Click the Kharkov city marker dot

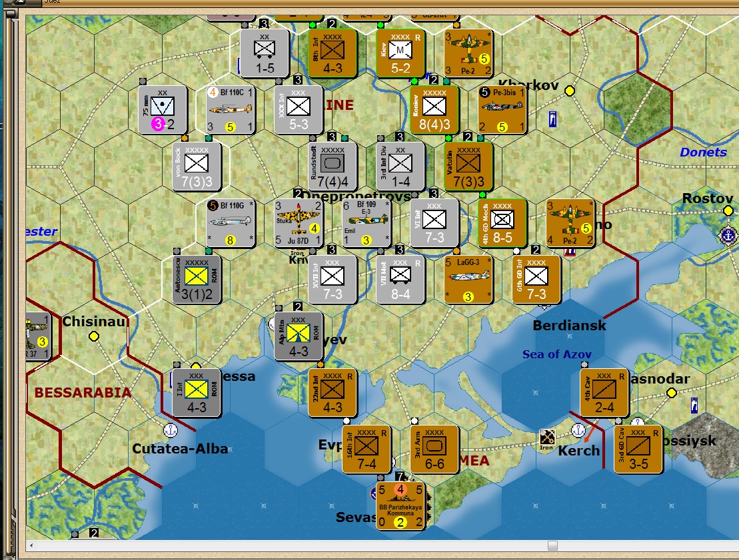570,91
